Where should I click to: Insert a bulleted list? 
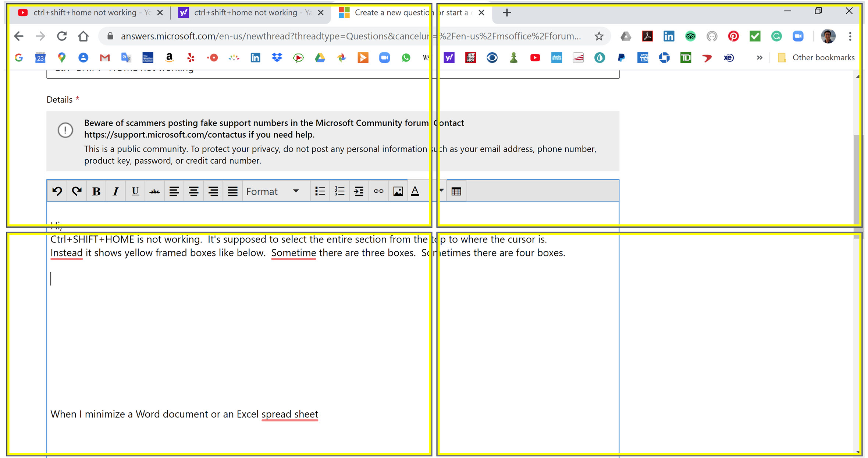coord(320,191)
